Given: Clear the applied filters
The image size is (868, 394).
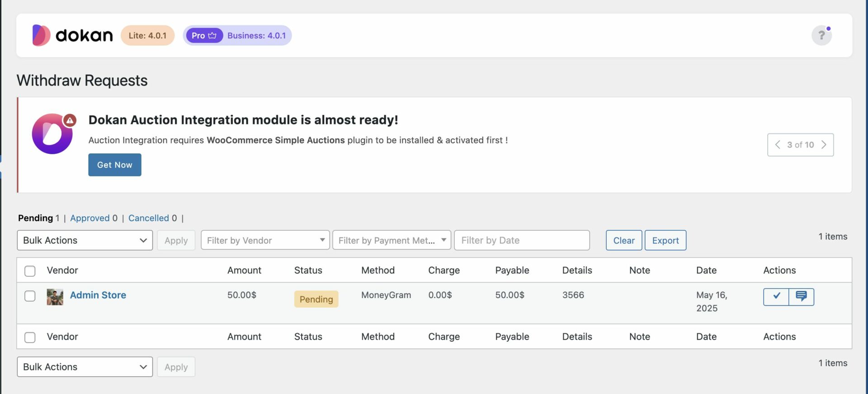Looking at the screenshot, I should [x=624, y=240].
